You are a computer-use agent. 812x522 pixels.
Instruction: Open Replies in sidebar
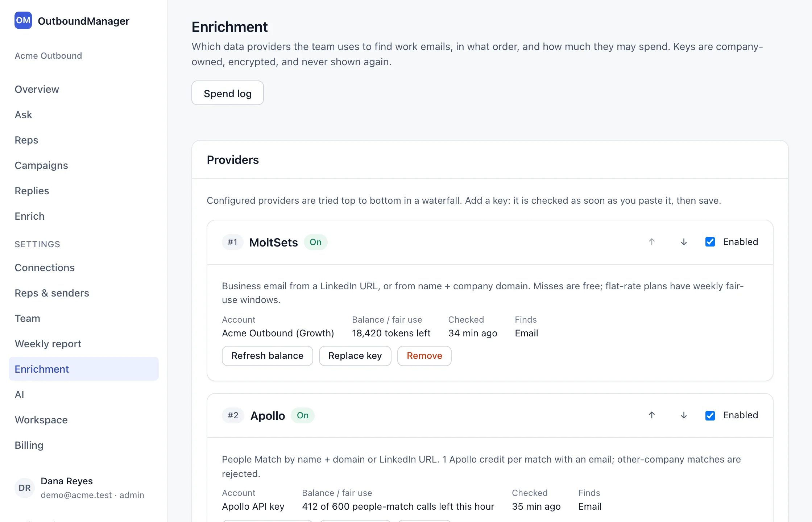click(x=84, y=191)
